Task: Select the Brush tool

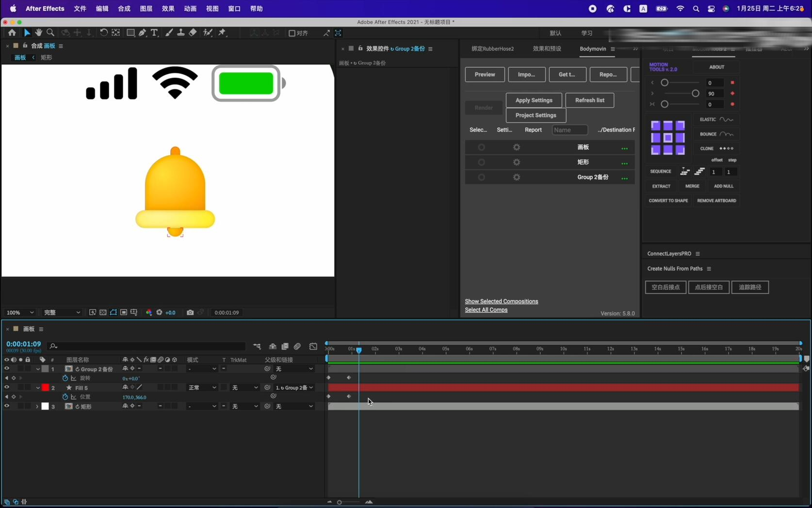Action: point(169,32)
